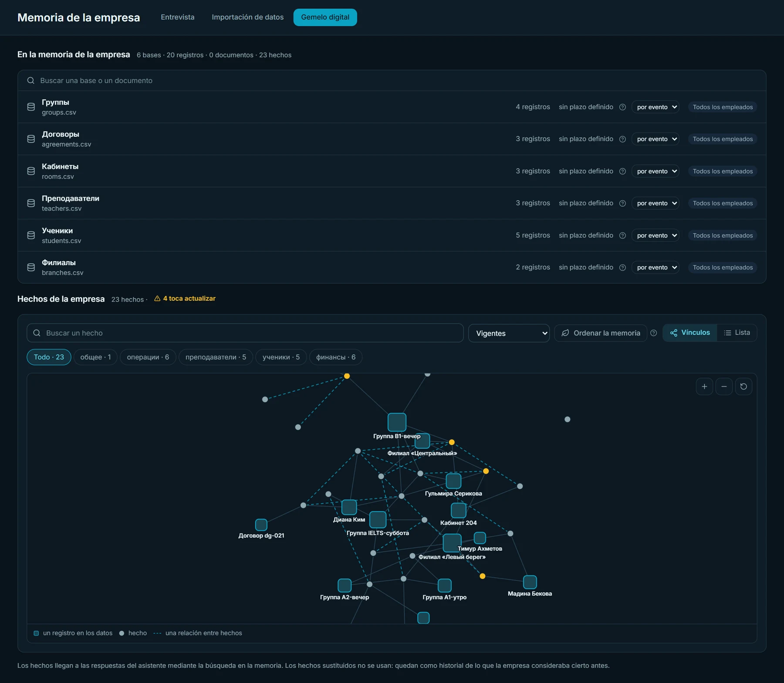Click Todos los empleados for Кабинеты

click(723, 171)
